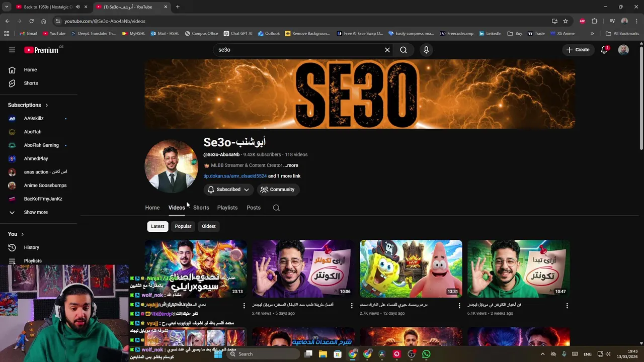
Task: Open the notifications bell
Action: tap(604, 50)
